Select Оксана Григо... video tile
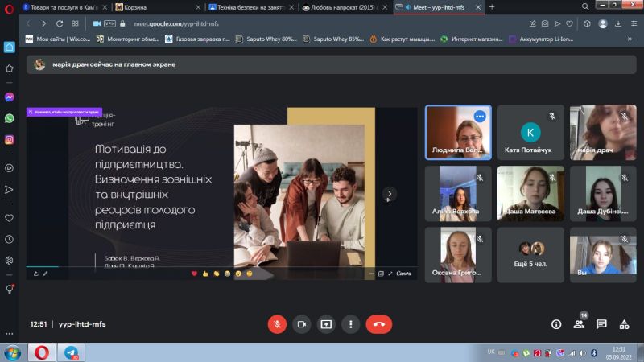Viewport: 644px width, 362px height. pyautogui.click(x=458, y=255)
